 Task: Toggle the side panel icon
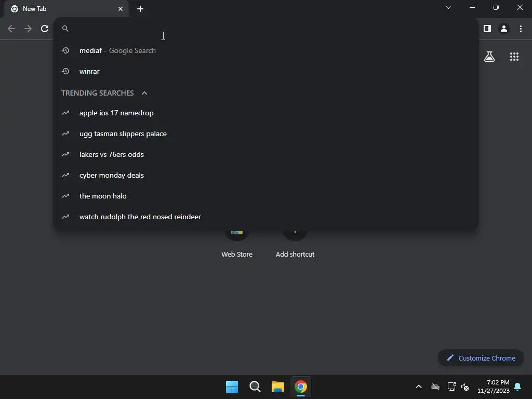tap(487, 29)
